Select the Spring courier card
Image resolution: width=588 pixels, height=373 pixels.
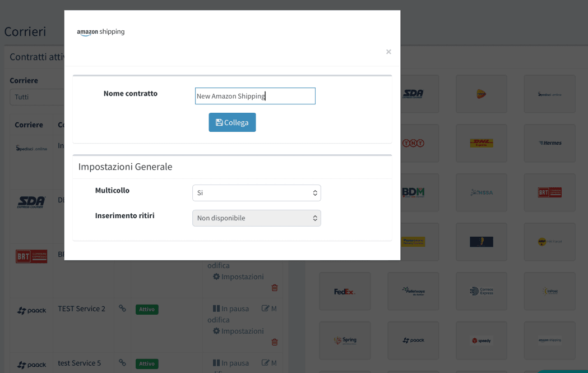(x=345, y=340)
